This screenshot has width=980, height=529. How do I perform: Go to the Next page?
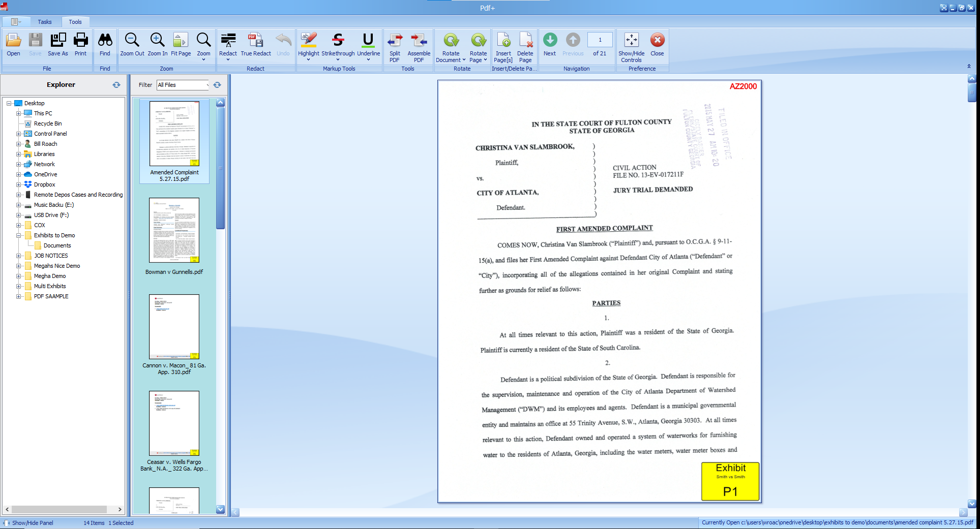tap(550, 44)
